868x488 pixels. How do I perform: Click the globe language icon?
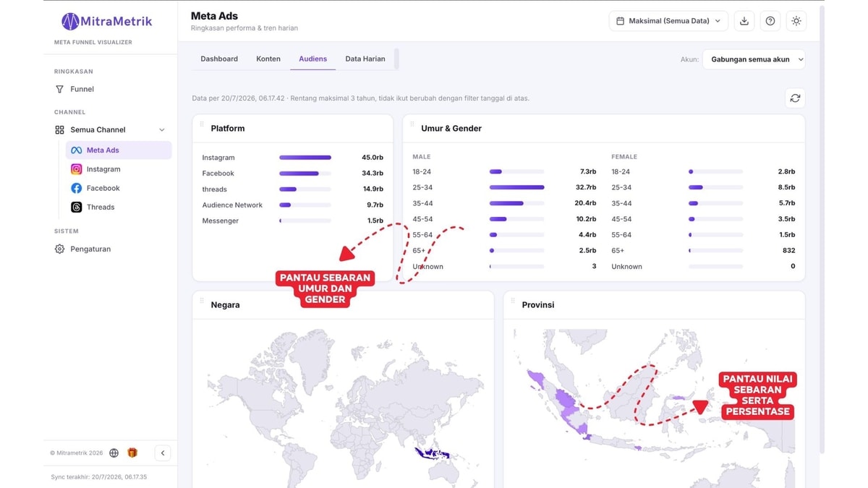pyautogui.click(x=114, y=453)
